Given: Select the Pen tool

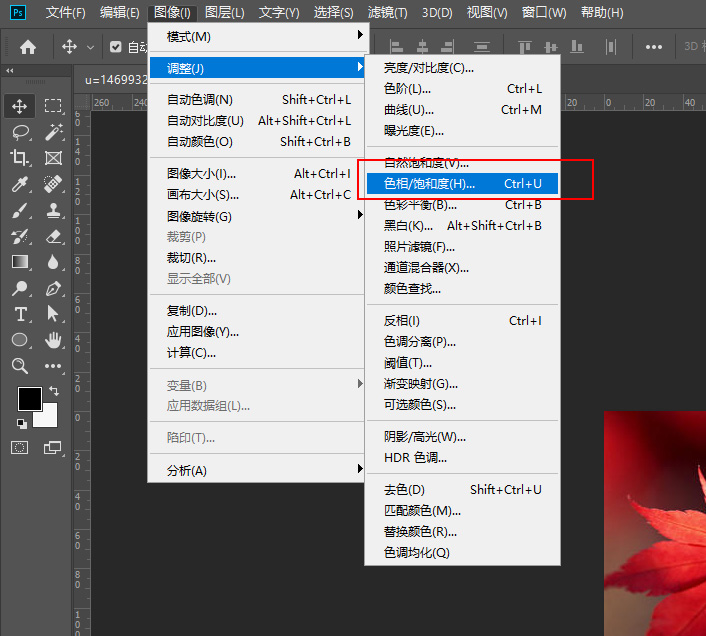Looking at the screenshot, I should [53, 288].
